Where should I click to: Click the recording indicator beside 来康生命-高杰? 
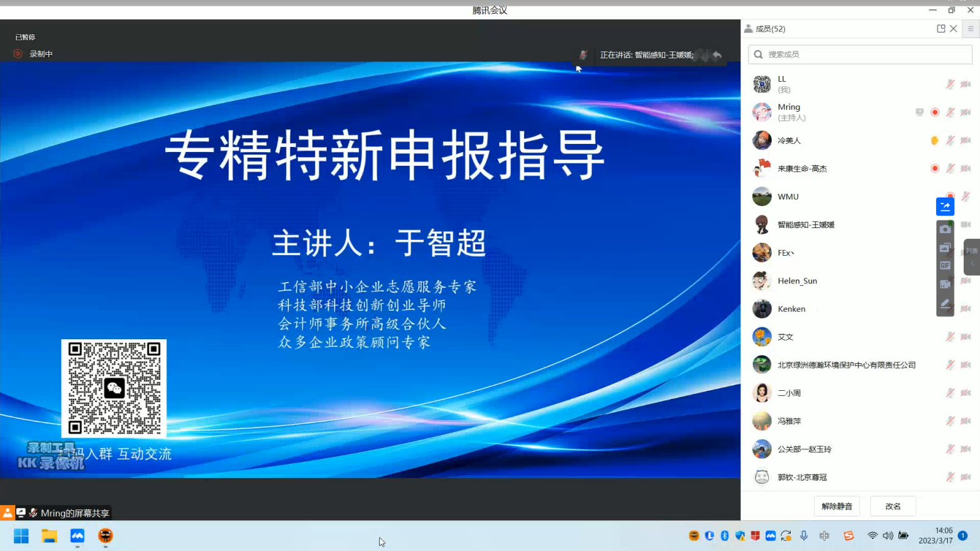tap(935, 168)
